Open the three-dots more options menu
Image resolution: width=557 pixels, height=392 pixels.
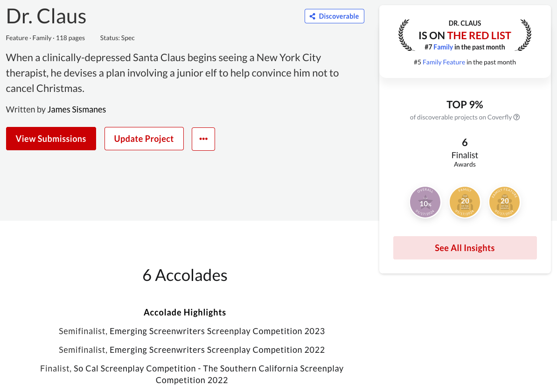203,139
